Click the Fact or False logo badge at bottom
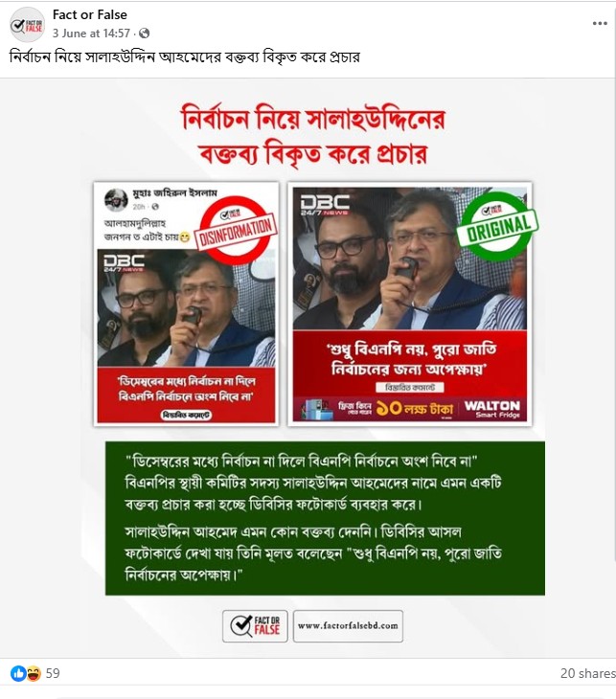 click(x=255, y=626)
